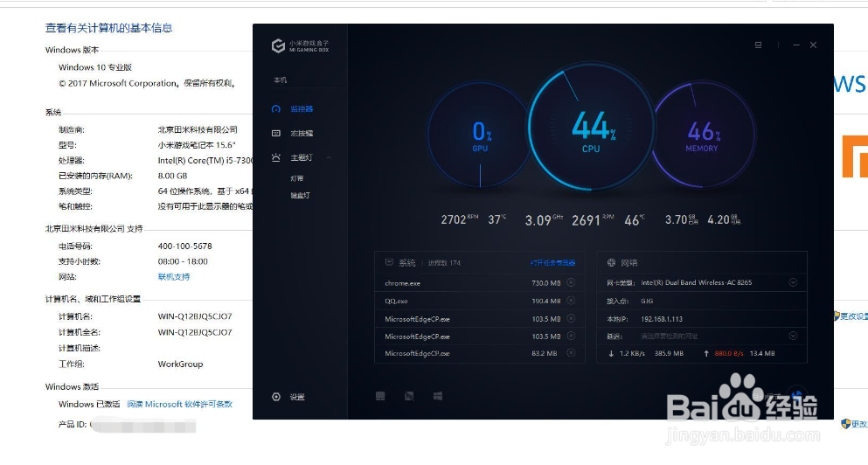Open 联机支持 link in System window
868x465 pixels.
click(174, 277)
